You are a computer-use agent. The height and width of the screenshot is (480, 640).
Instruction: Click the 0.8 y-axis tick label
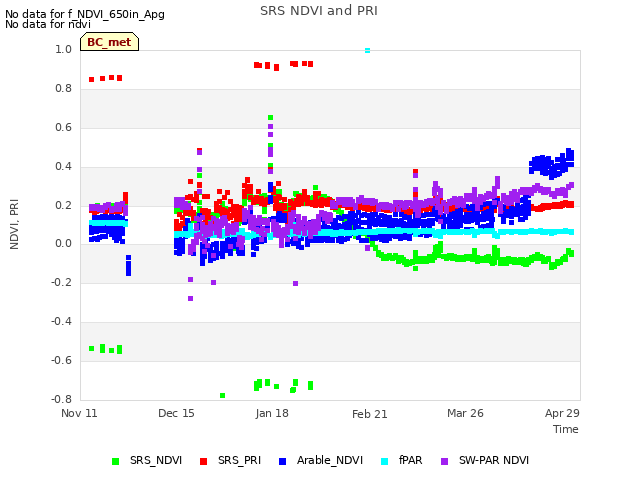(x=63, y=89)
